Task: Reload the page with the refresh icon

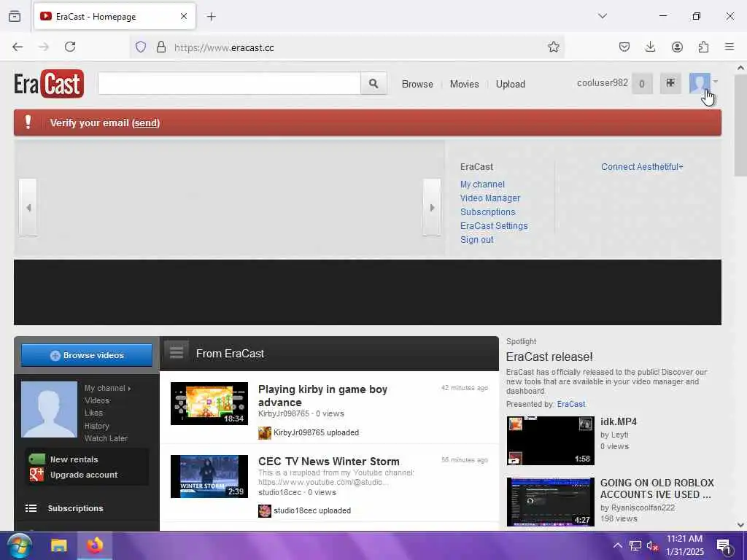Action: pyautogui.click(x=70, y=47)
